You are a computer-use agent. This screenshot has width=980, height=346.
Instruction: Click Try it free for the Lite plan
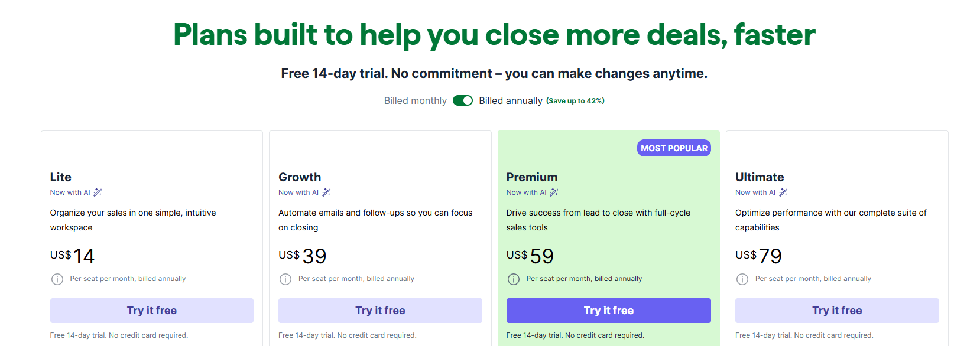click(152, 310)
